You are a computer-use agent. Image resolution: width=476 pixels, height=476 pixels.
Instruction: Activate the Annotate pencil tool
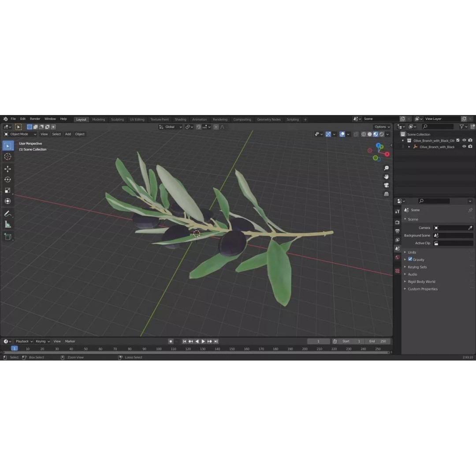pyautogui.click(x=8, y=214)
